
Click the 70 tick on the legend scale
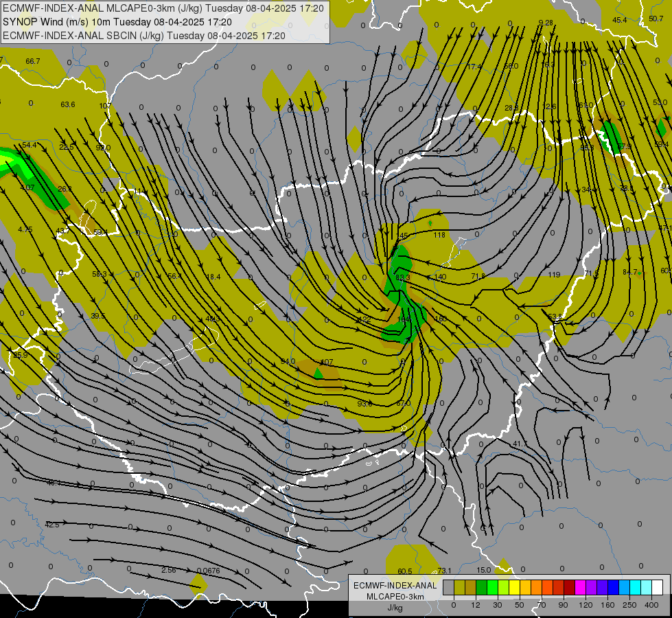[542, 605]
